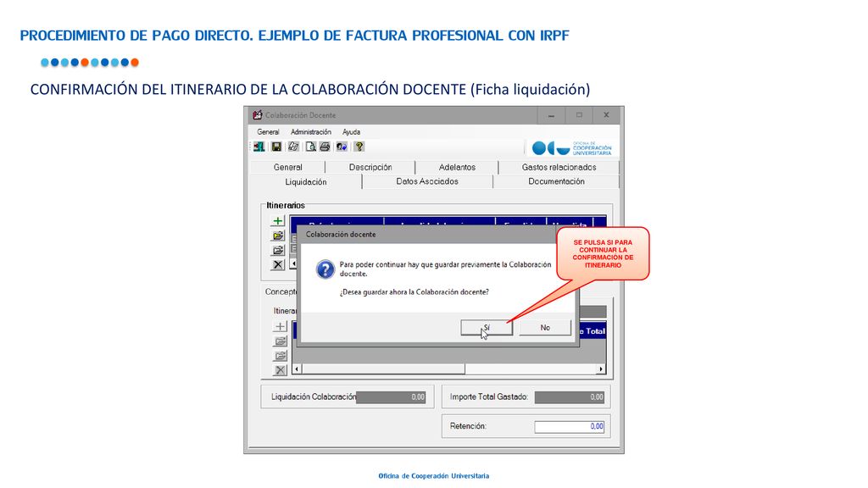Decline saving with the No button
The image size is (868, 488).
click(x=545, y=328)
